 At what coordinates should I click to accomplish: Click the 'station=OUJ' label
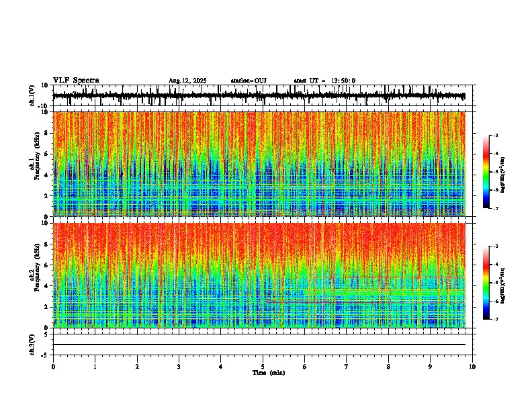tap(249, 81)
